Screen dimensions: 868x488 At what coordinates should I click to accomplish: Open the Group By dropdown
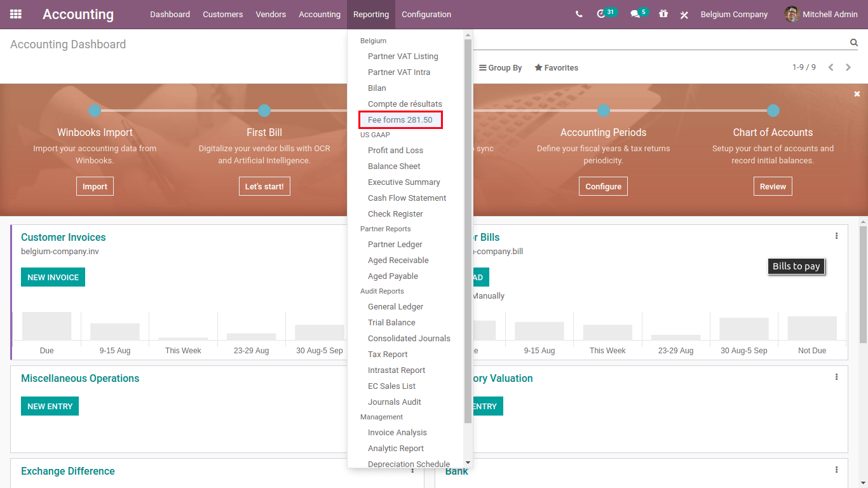pos(500,68)
